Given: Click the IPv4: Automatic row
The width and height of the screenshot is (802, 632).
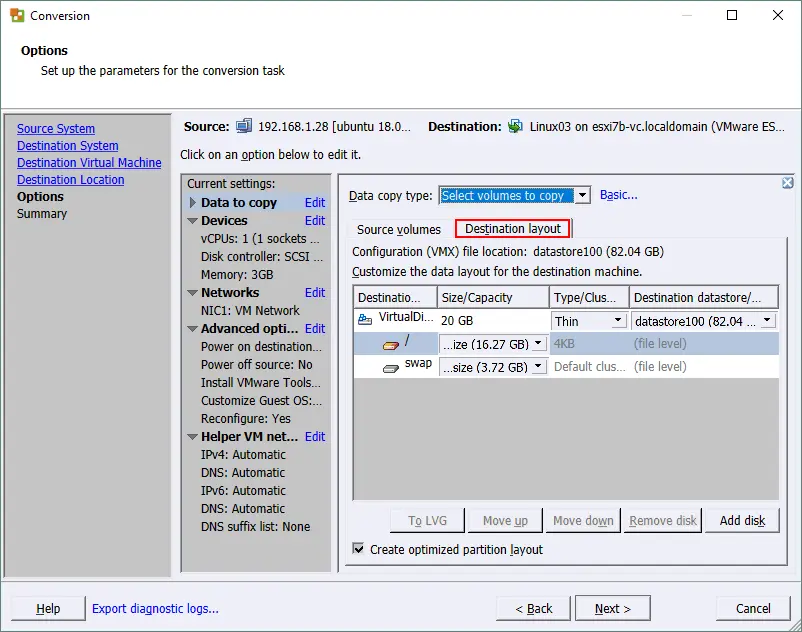Looking at the screenshot, I should click(x=243, y=455).
